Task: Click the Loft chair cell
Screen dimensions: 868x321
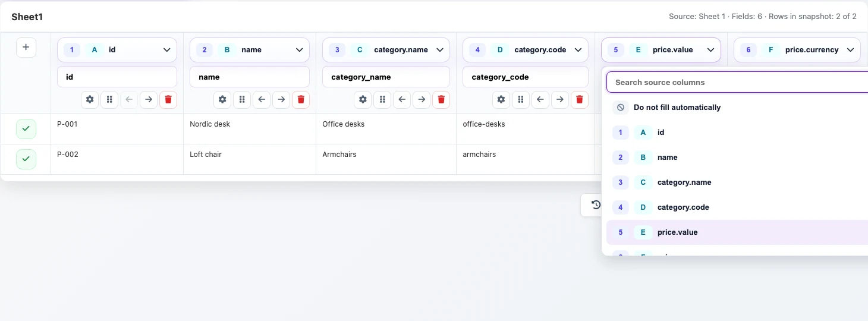Action: (250, 159)
